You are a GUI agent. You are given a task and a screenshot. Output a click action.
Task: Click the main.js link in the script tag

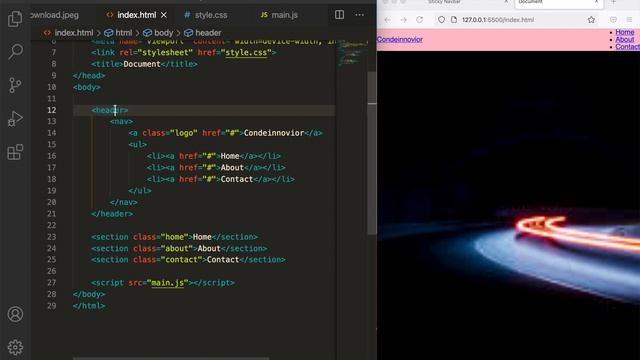point(167,283)
